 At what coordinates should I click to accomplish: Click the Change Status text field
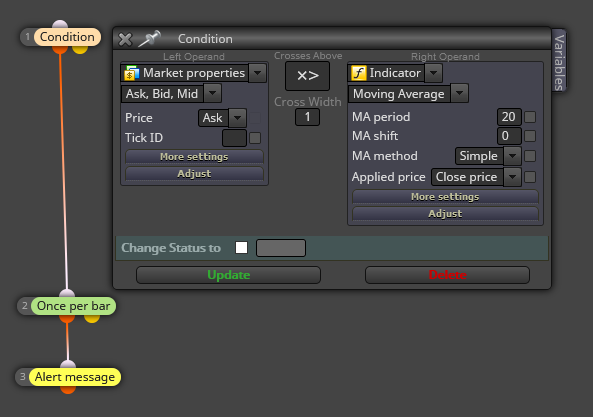(x=281, y=248)
